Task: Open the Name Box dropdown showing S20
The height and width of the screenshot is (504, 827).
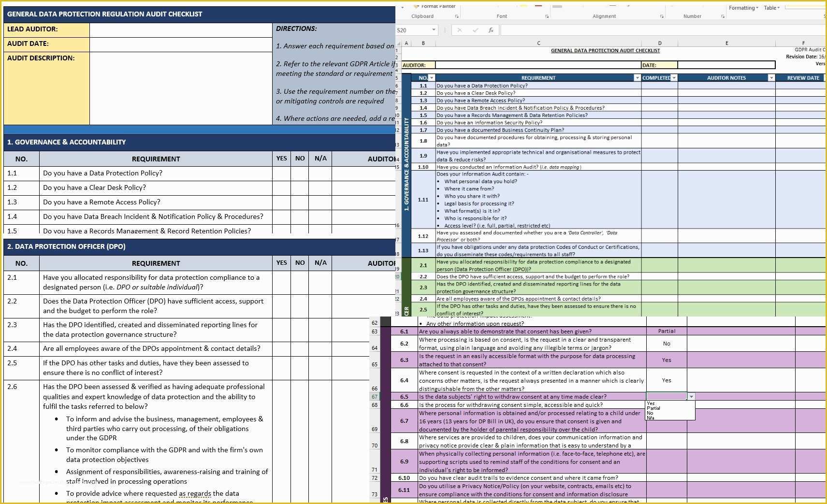Action: pos(434,30)
